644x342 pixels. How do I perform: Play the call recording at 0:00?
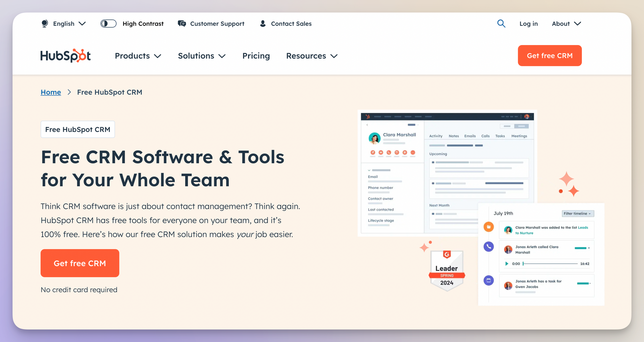tap(507, 263)
